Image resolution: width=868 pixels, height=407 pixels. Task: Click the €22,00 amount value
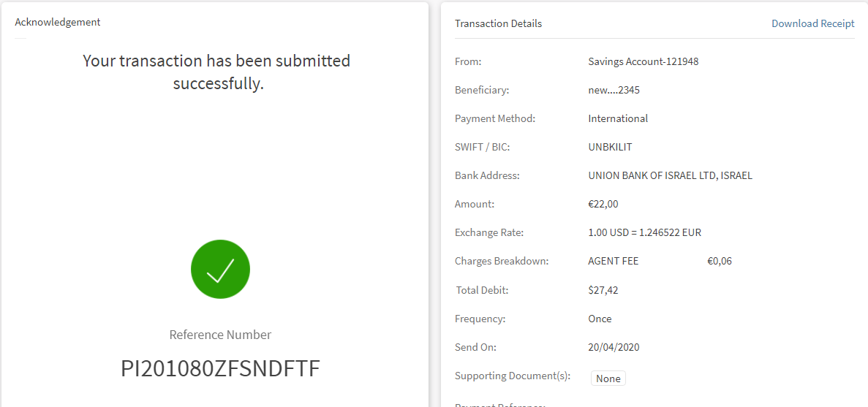pos(603,204)
